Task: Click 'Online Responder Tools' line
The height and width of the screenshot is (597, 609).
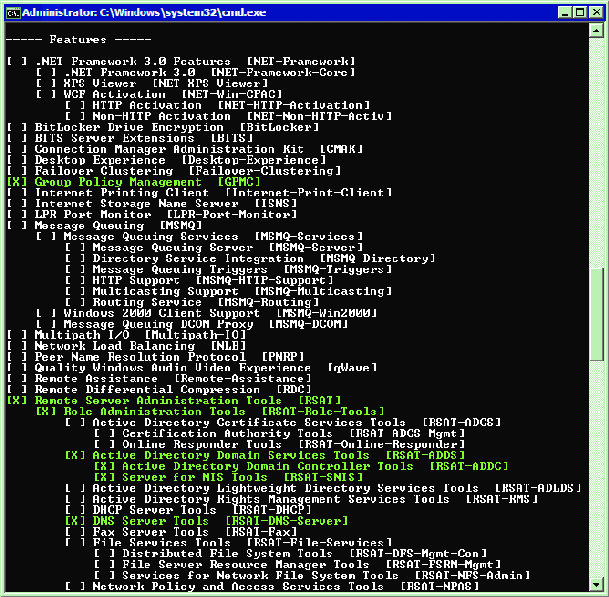Action: click(x=279, y=444)
